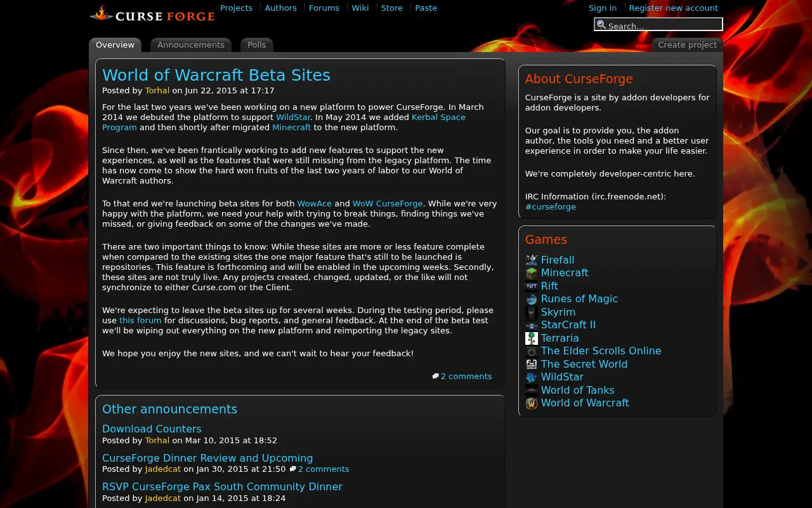Open the Download Counters announcement

[152, 429]
